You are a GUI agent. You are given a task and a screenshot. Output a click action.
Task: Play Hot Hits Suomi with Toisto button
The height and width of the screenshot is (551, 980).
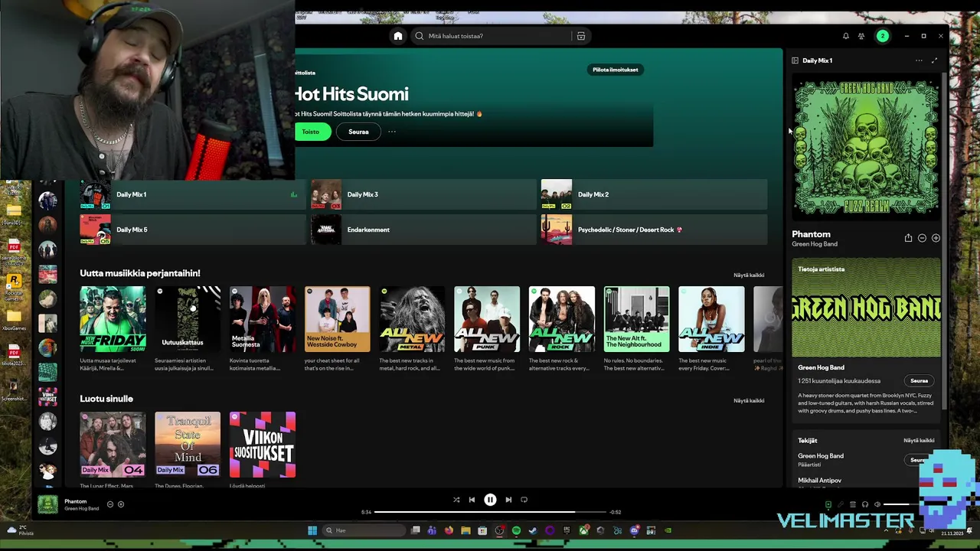311,132
